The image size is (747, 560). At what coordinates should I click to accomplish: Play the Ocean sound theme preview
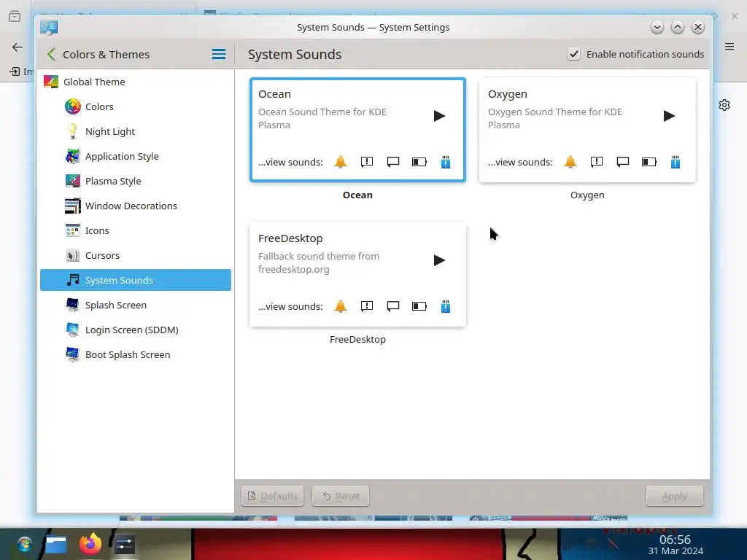pyautogui.click(x=439, y=116)
